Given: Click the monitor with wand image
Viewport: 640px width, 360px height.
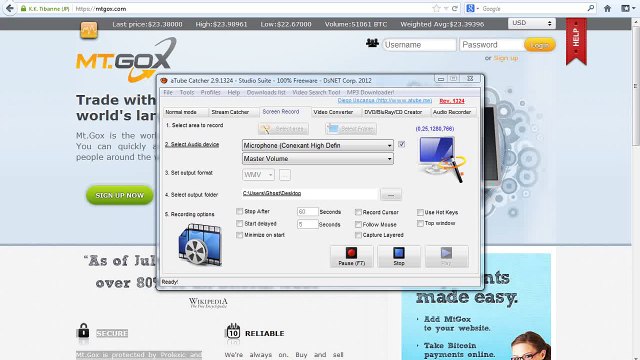Looking at the screenshot, I should pyautogui.click(x=442, y=159).
